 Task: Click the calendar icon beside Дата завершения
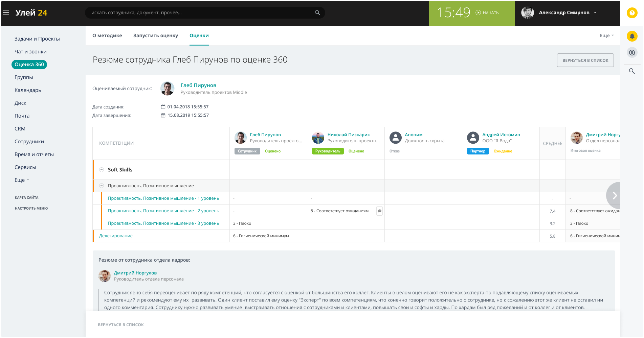click(x=163, y=115)
